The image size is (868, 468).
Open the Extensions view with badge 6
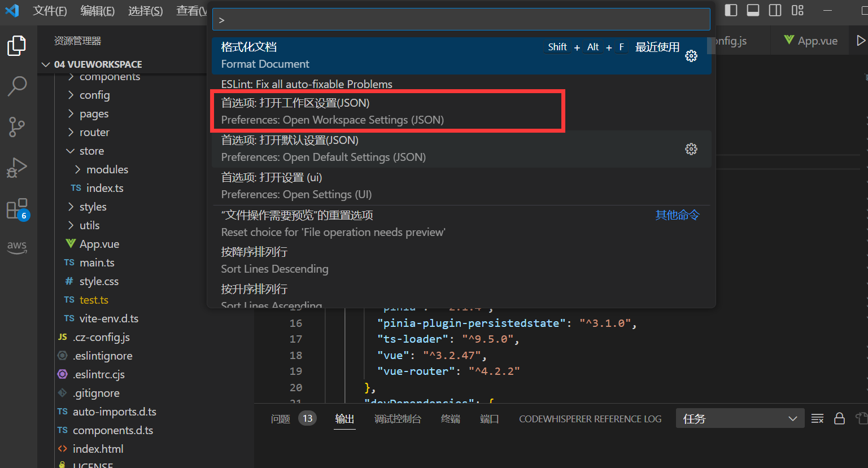pos(17,209)
